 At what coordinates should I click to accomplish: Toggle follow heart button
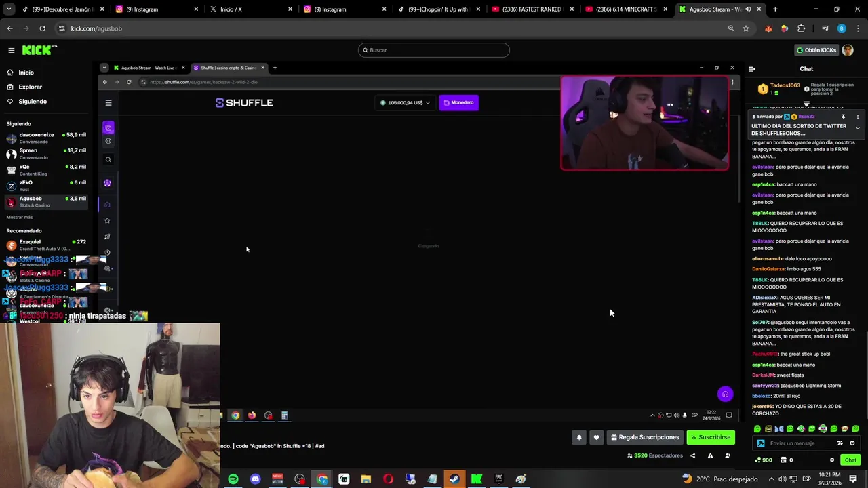tap(596, 437)
